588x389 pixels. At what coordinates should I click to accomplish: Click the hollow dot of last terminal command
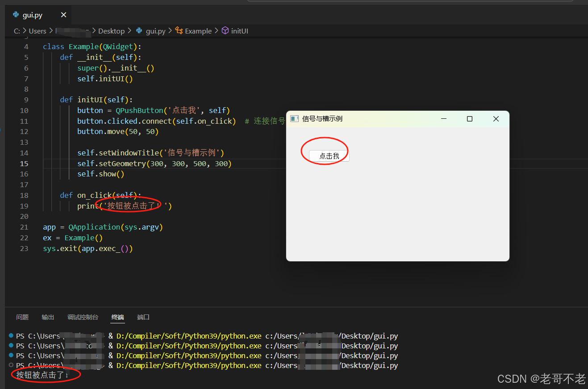pos(11,365)
